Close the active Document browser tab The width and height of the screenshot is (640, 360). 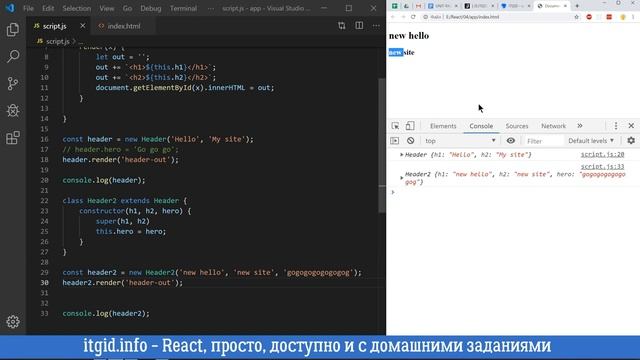click(566, 6)
